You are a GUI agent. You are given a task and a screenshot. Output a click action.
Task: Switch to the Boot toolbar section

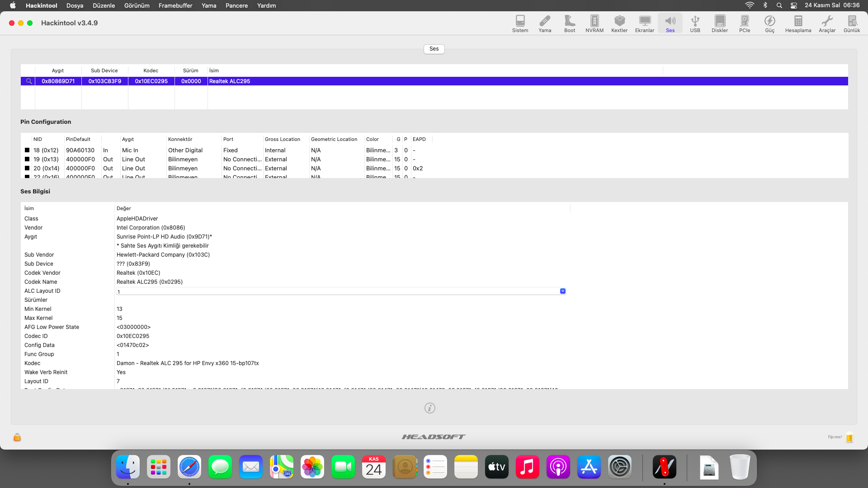570,23
